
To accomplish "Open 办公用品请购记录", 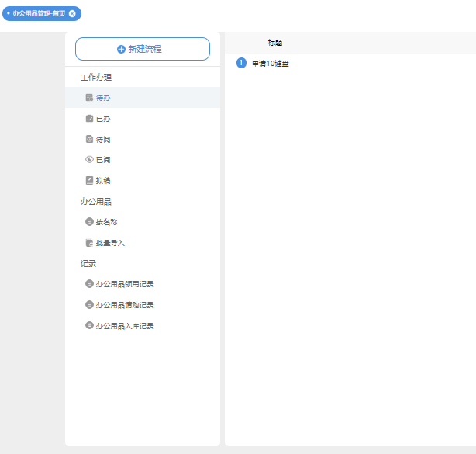I will click(x=143, y=305).
